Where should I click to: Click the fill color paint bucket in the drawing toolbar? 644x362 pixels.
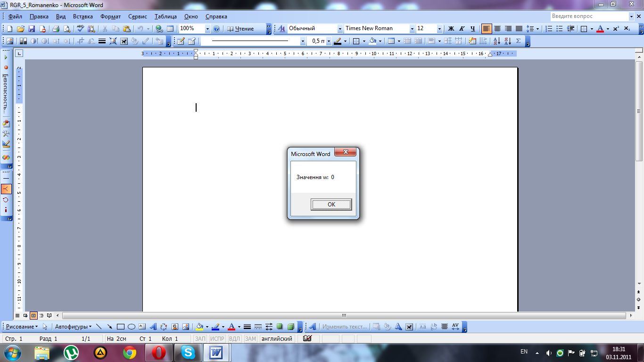tap(200, 327)
